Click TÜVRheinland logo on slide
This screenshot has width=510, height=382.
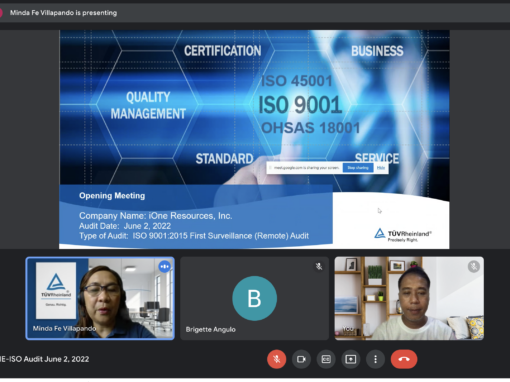coord(403,235)
